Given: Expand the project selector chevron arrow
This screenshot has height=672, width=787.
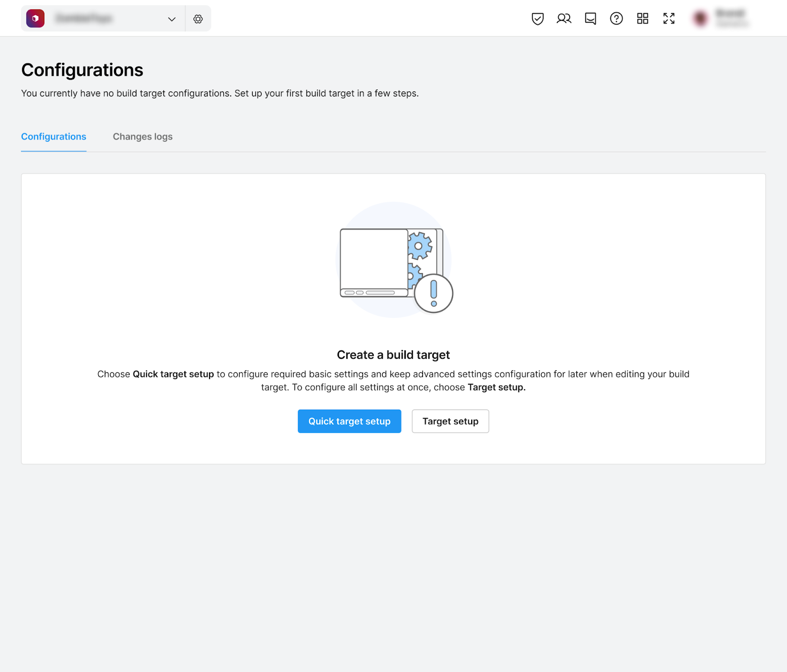Looking at the screenshot, I should pyautogui.click(x=172, y=19).
